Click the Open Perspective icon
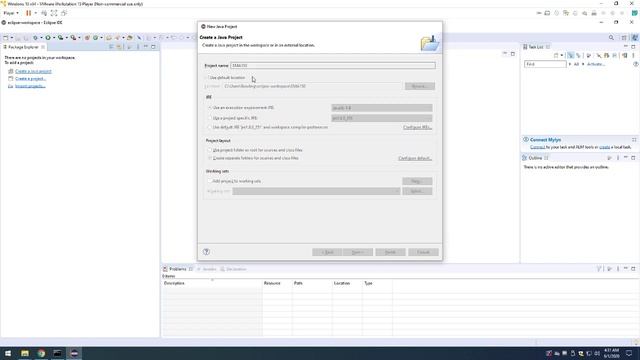 click(624, 38)
